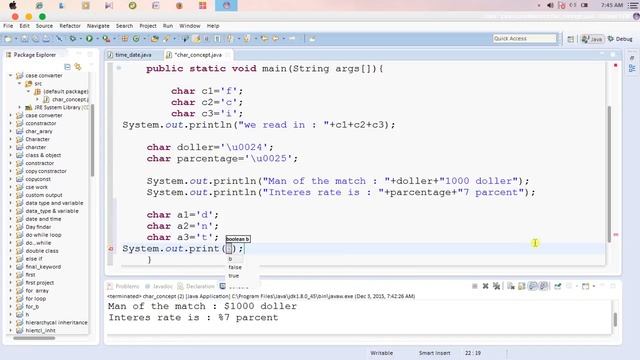Screen dimensions: 640x360
Task: Switch to the Java perspective button
Action: (592, 39)
